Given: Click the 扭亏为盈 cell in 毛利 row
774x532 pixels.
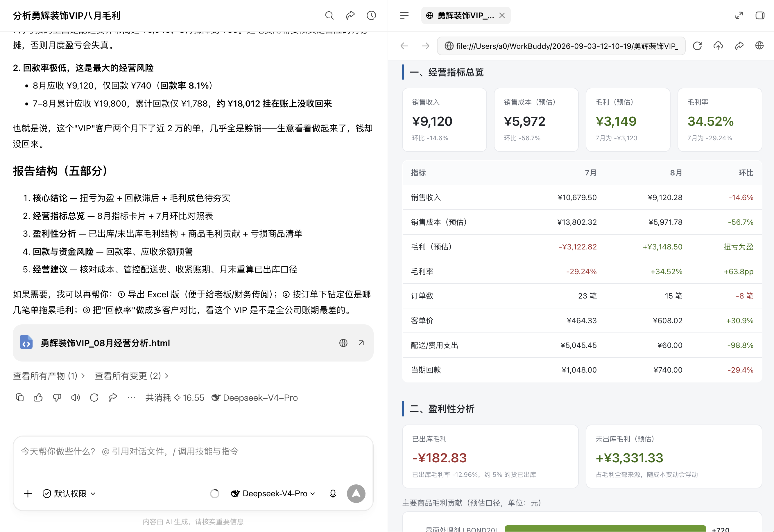Looking at the screenshot, I should (738, 247).
